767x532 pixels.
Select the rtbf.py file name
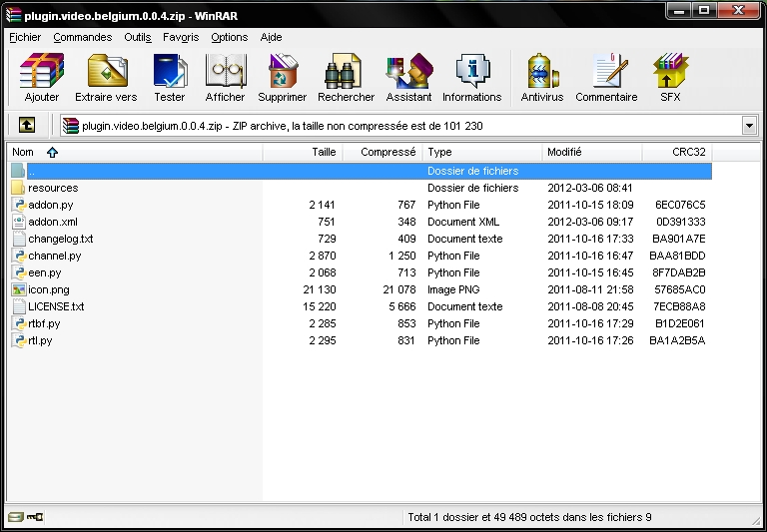tap(44, 323)
